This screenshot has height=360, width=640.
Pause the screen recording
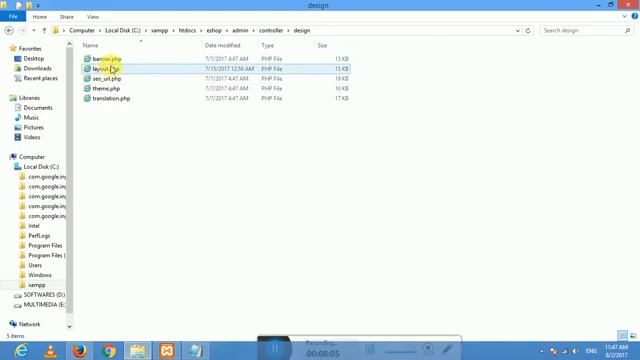tap(275, 348)
